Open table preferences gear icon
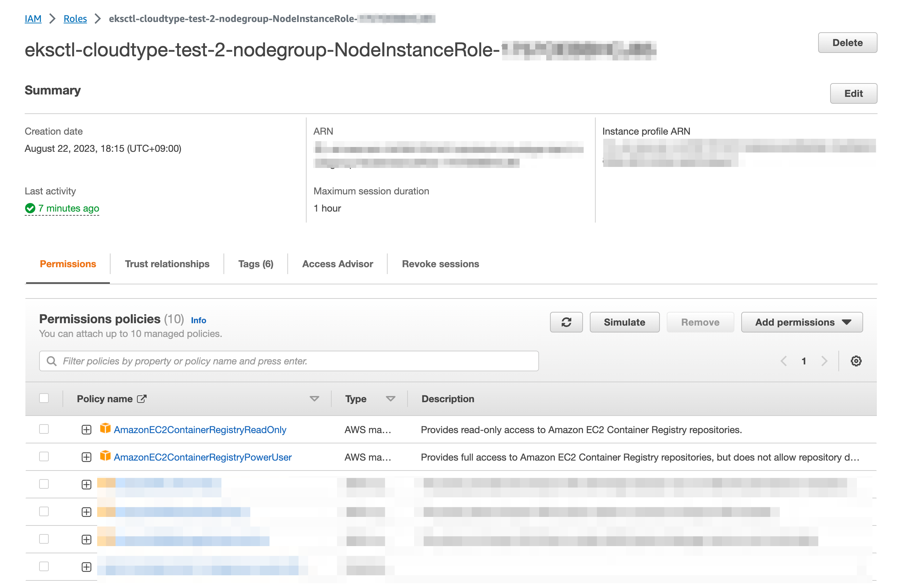905x588 pixels. pos(856,361)
